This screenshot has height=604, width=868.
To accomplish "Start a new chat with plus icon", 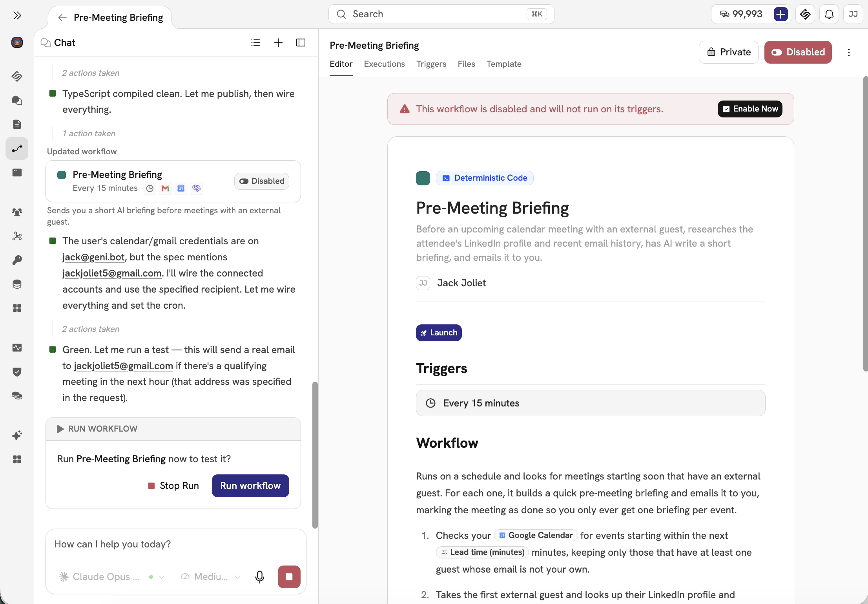I will [x=278, y=42].
